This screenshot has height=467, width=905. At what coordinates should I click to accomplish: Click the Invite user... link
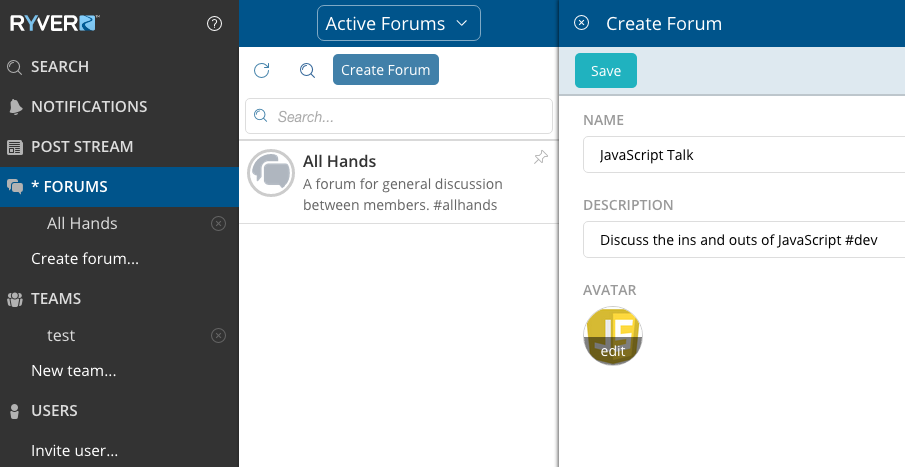coord(74,450)
